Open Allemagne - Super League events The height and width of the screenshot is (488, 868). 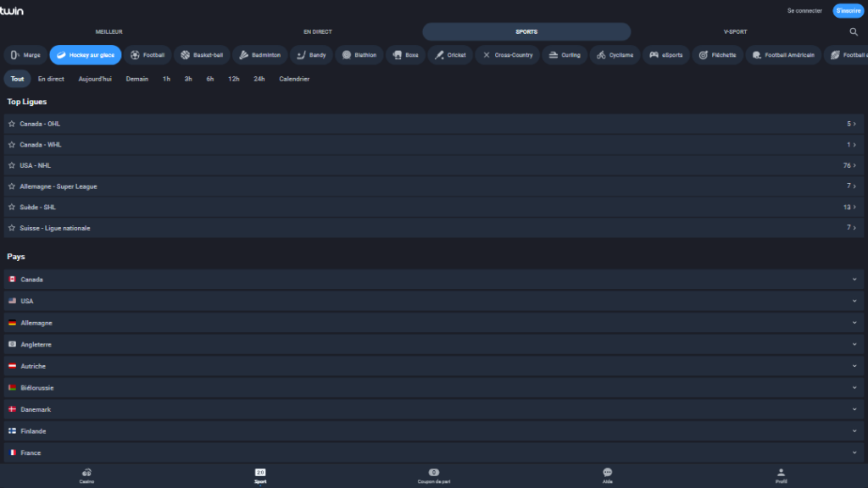pos(434,186)
